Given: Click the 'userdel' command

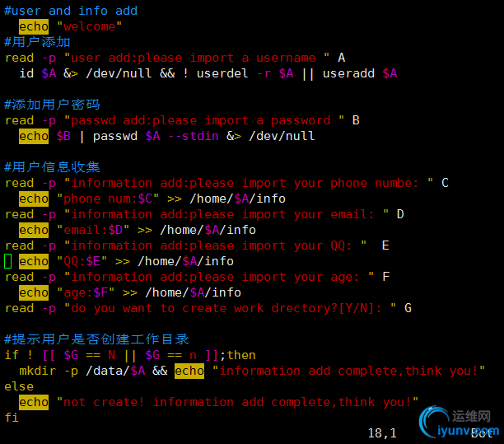Looking at the screenshot, I should click(x=222, y=73).
